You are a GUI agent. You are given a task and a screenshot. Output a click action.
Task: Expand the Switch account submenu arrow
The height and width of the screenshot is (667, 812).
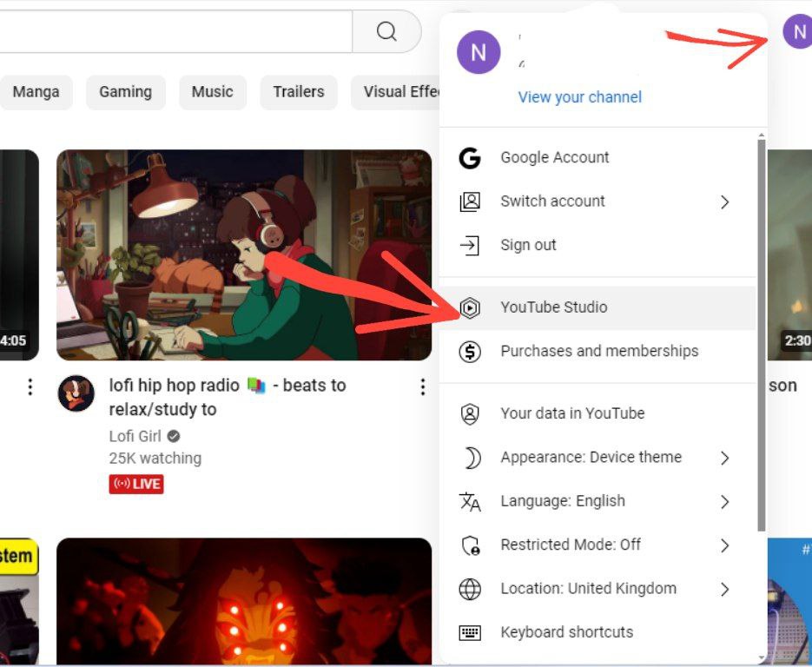coord(724,202)
